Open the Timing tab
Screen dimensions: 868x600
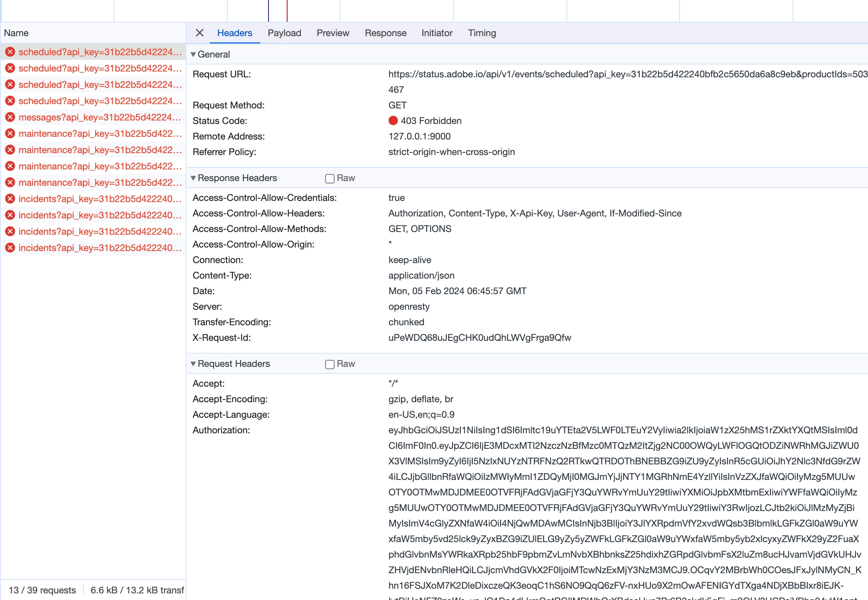pos(482,33)
